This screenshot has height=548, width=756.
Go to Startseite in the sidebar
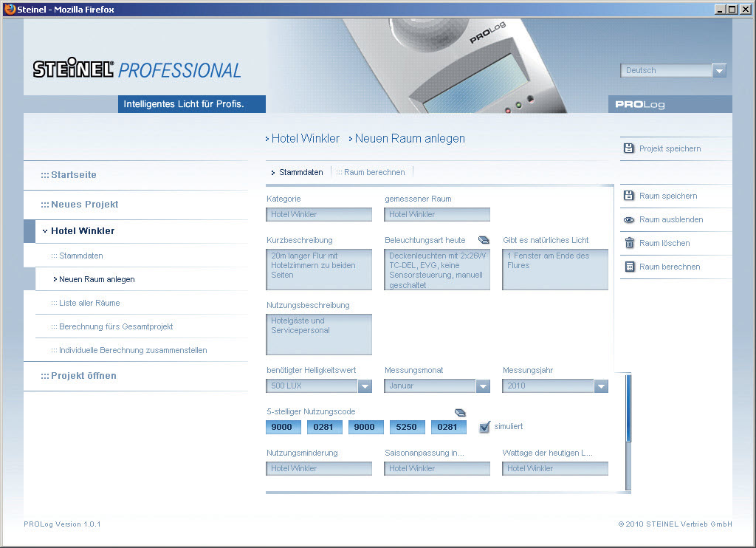click(x=73, y=175)
